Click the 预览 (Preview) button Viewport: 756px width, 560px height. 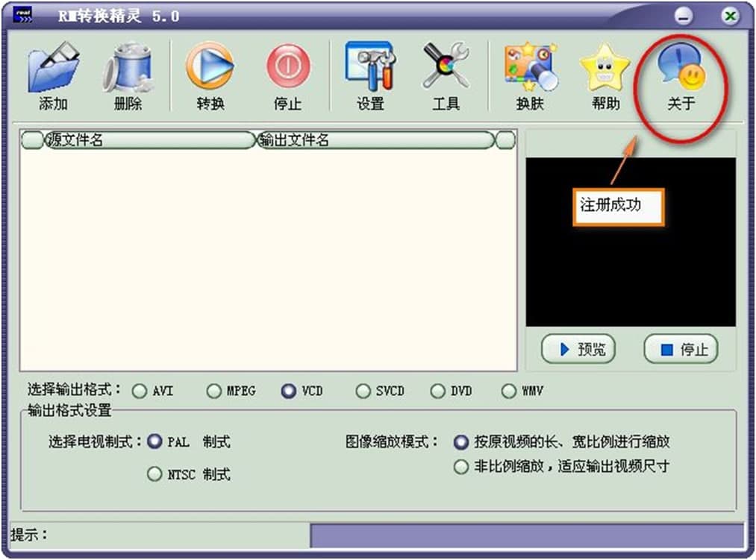[x=577, y=348]
